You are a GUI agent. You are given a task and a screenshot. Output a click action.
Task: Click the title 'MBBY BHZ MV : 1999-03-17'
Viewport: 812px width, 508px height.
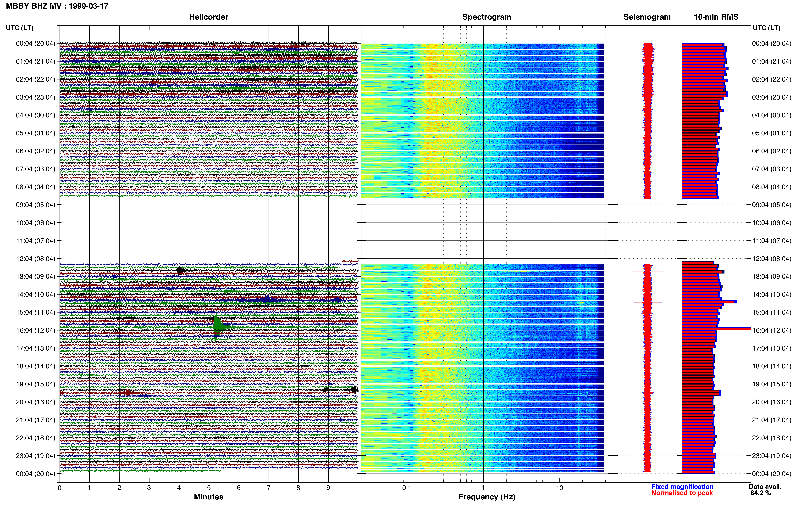pos(57,6)
